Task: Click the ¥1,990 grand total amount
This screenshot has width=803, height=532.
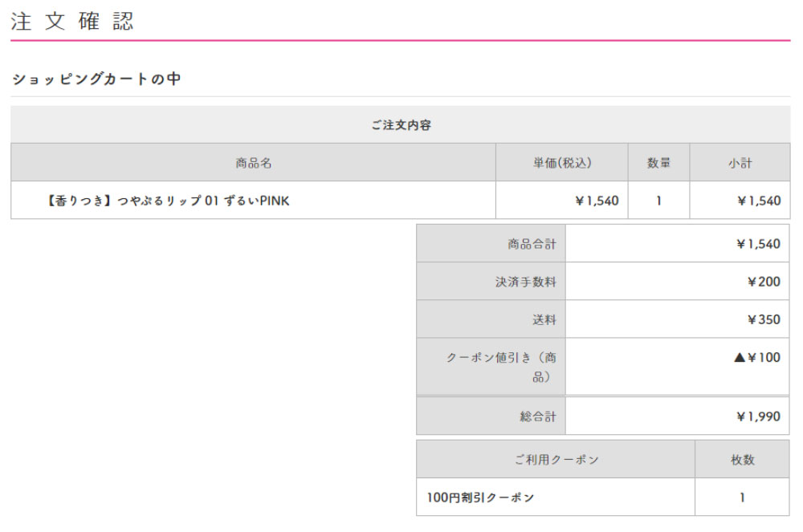Action: click(757, 416)
